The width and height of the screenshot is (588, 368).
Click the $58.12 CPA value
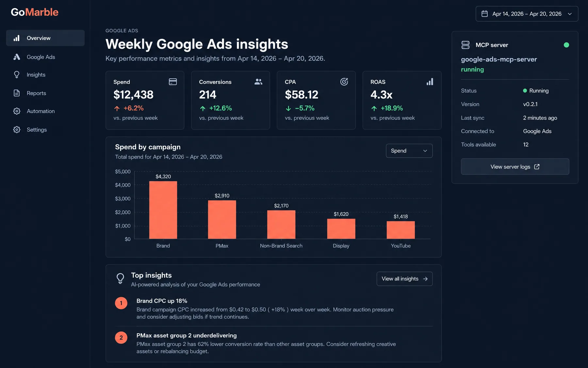click(302, 95)
